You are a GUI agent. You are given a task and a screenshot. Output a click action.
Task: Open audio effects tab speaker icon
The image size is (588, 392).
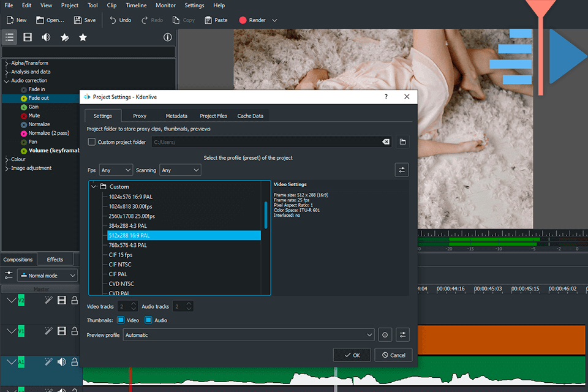(x=46, y=37)
